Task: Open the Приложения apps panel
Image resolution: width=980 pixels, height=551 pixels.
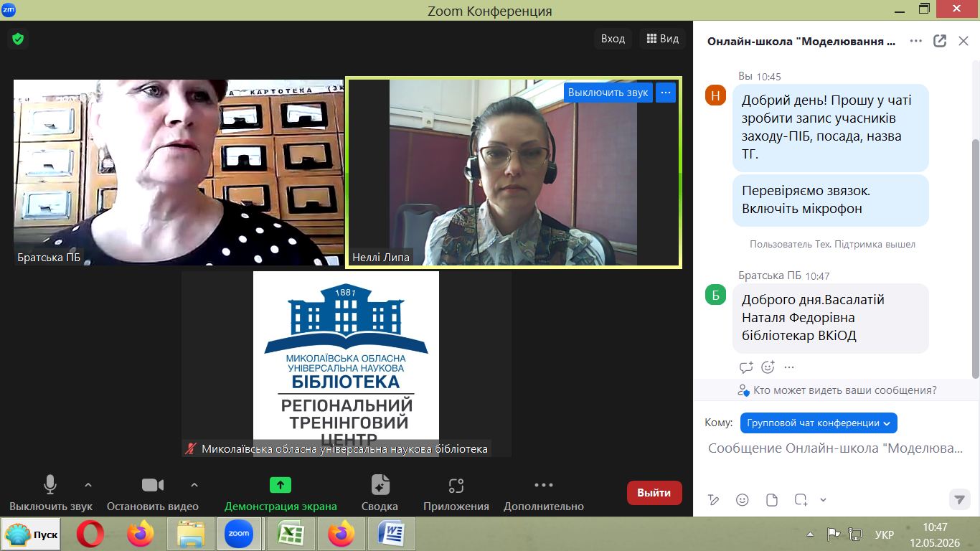Action: pos(456,493)
